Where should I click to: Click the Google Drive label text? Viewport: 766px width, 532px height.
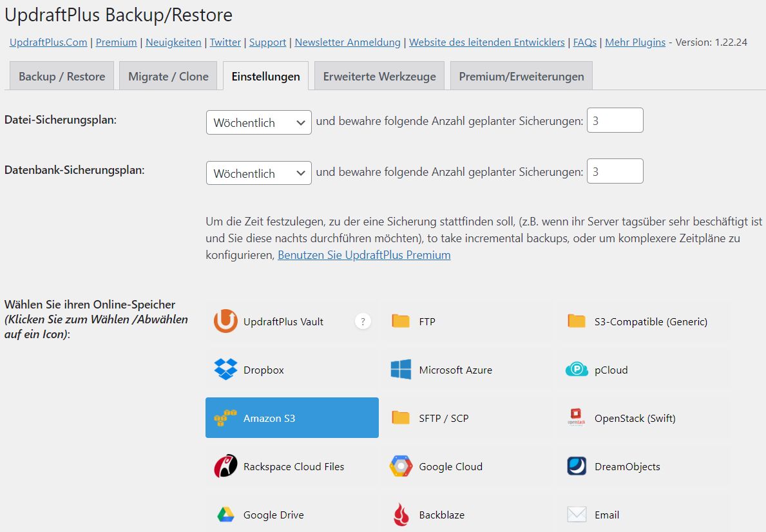274,515
